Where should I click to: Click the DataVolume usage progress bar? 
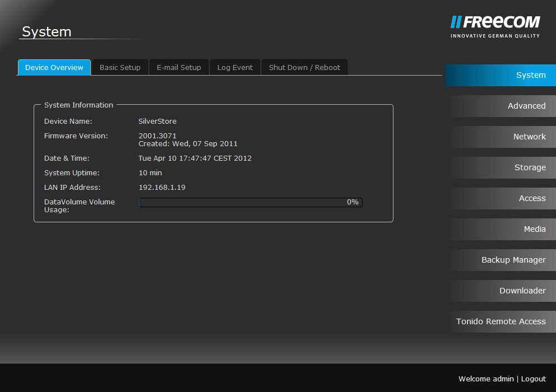tap(251, 202)
